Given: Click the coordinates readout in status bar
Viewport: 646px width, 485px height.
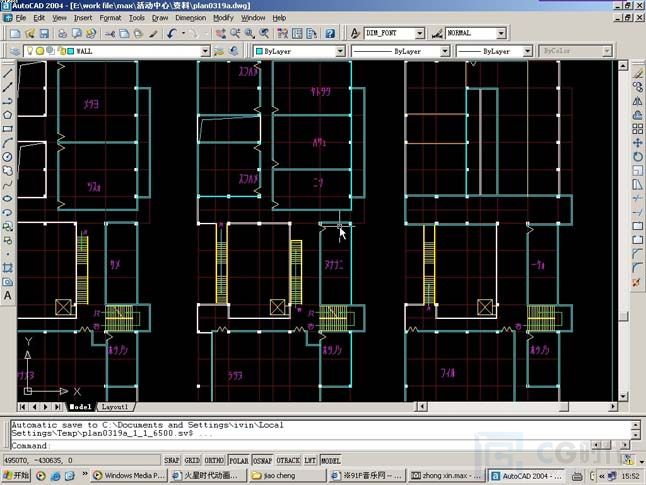Looking at the screenshot, I should click(81, 460).
